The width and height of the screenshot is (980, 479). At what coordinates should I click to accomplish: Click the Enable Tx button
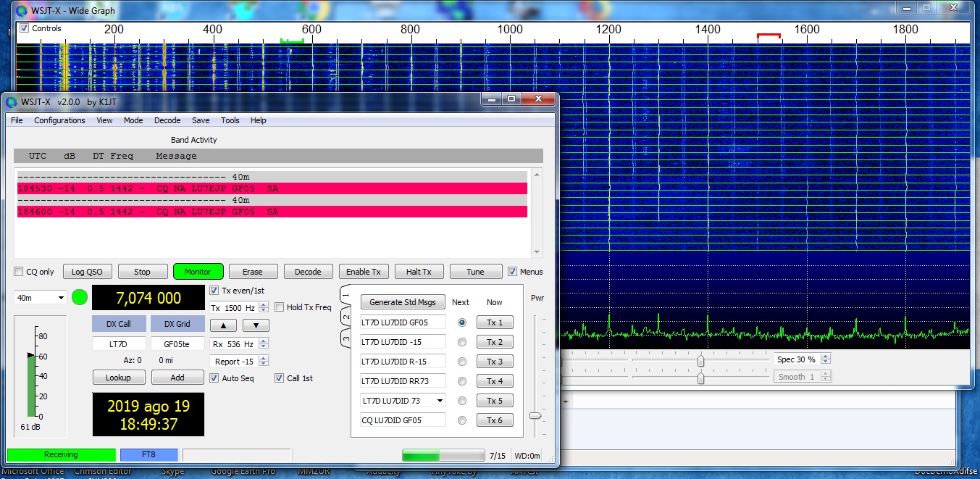point(364,272)
